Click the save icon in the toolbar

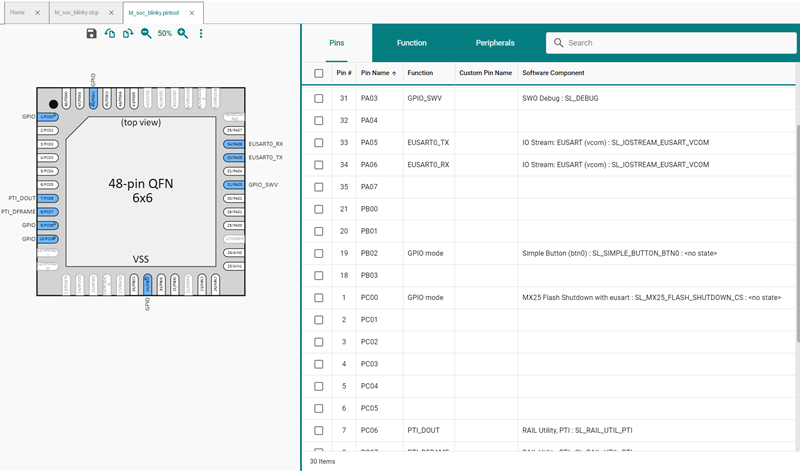(92, 33)
